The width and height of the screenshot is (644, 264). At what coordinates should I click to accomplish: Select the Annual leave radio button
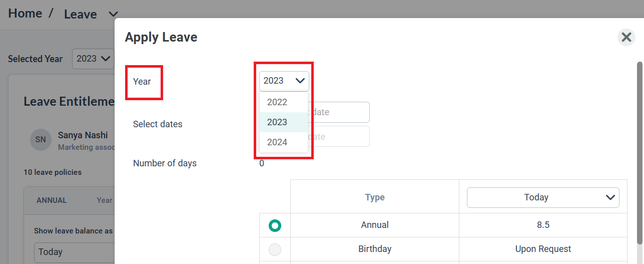click(x=275, y=225)
